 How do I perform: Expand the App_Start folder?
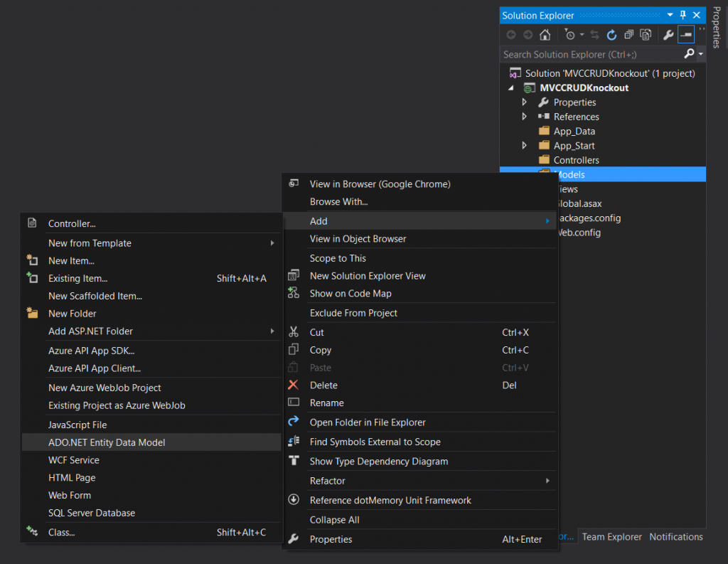point(525,145)
